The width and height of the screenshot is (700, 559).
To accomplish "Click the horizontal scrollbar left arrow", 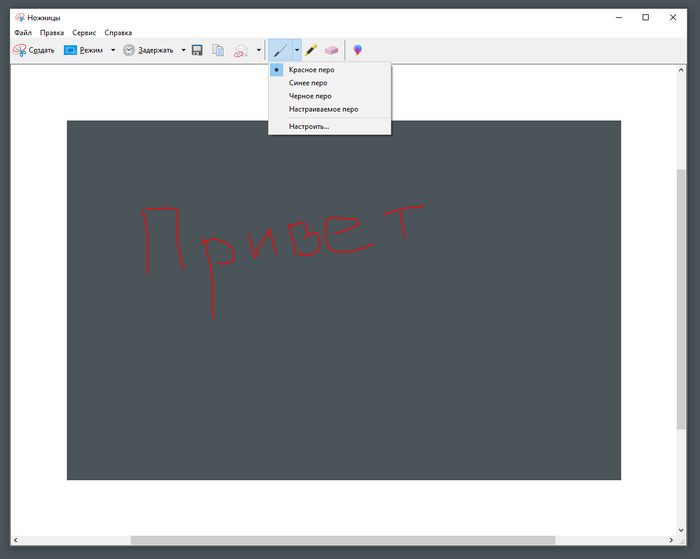I will pyautogui.click(x=16, y=540).
